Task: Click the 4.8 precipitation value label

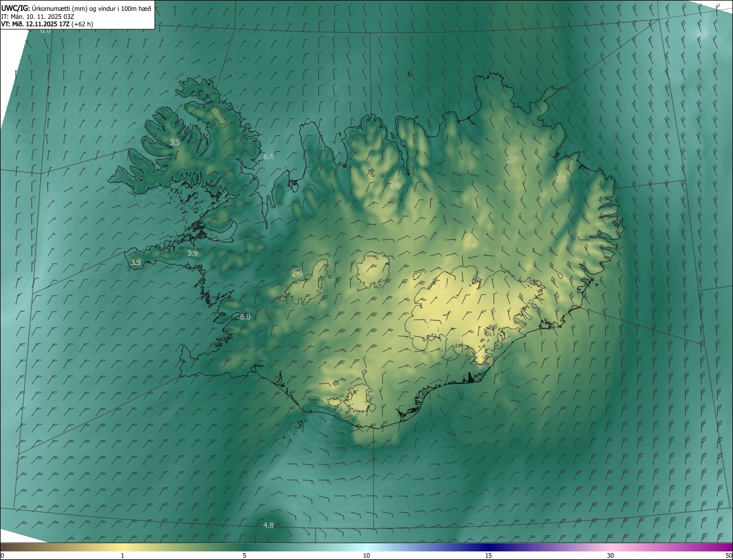Action: click(268, 525)
